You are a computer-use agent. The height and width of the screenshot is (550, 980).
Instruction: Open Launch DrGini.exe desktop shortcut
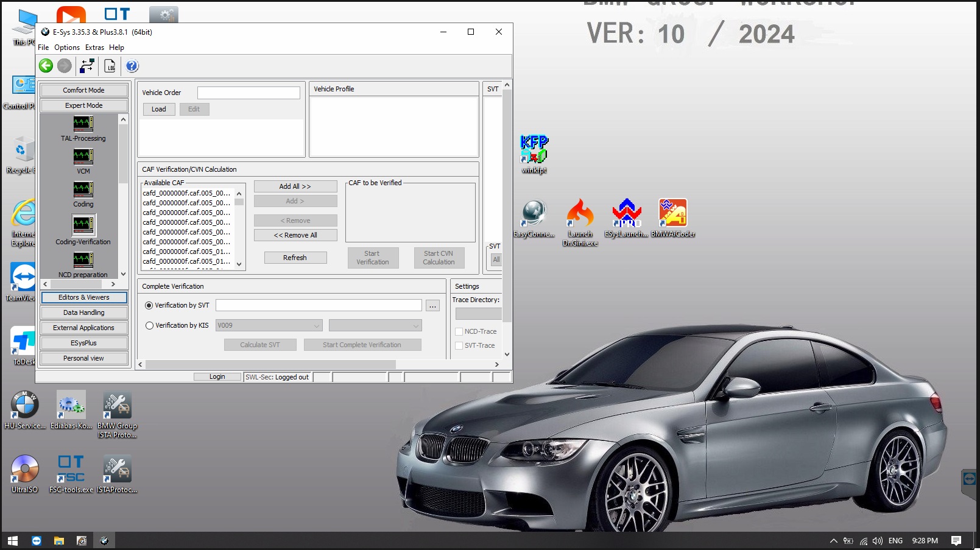[x=580, y=222]
